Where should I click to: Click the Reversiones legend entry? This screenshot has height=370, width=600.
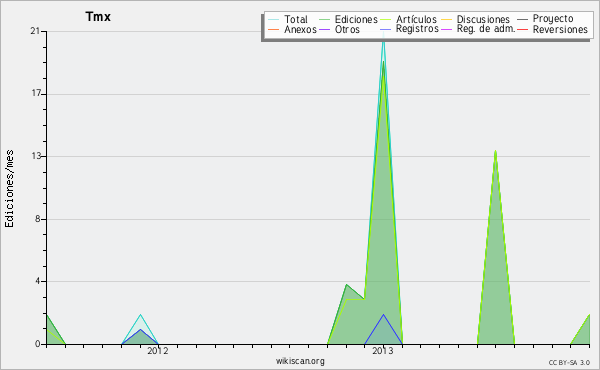(552, 29)
